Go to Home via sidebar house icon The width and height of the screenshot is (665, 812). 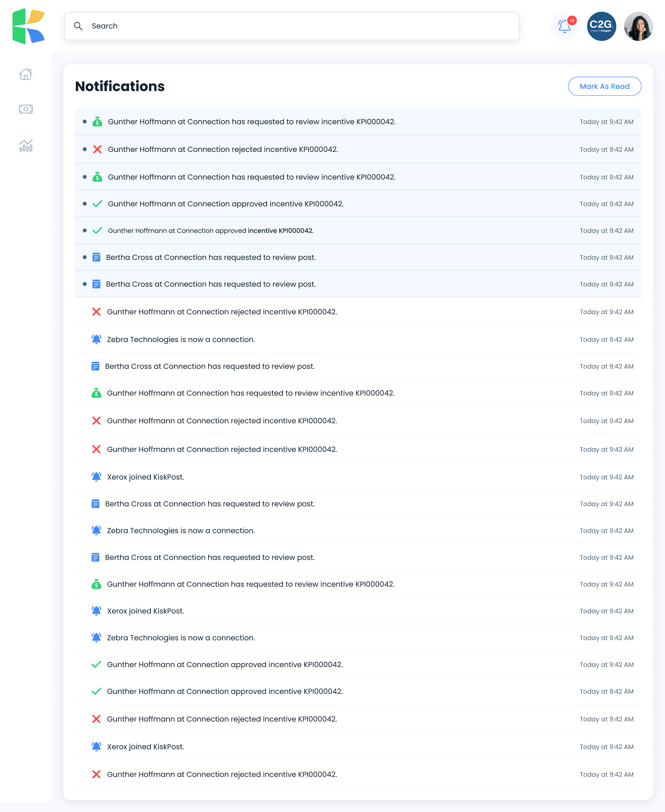(26, 74)
